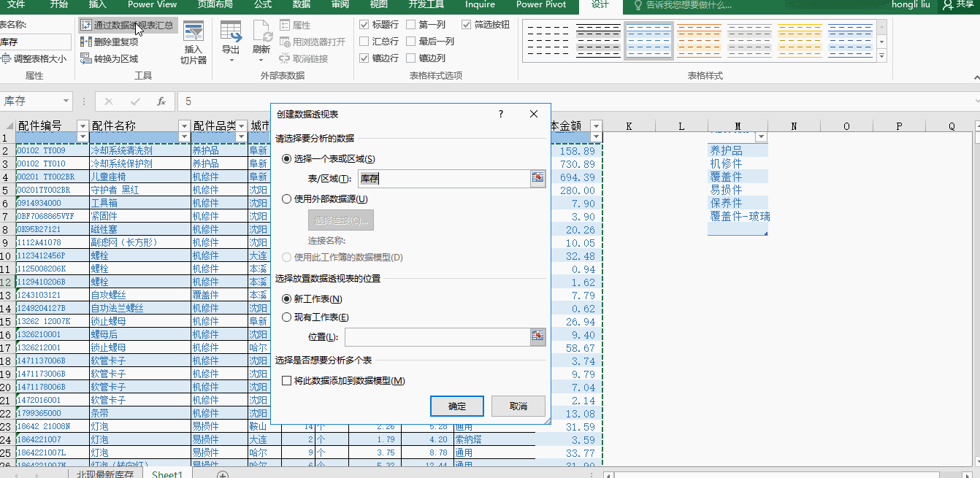Select the 选择一个表或区域 radio option
The image size is (980, 478).
[x=286, y=159]
